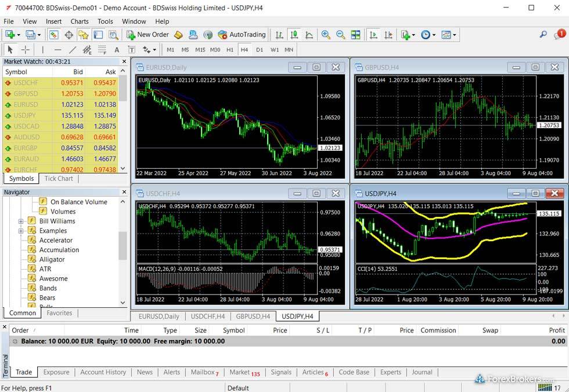Set timeframe to M15
Image resolution: width=569 pixels, height=392 pixels.
pos(200,50)
